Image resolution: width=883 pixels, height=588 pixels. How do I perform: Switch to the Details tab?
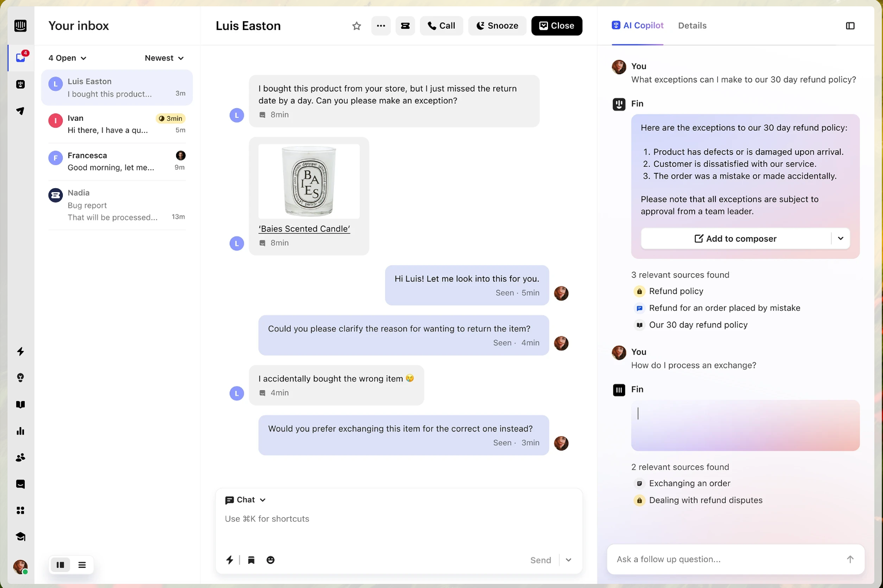(692, 26)
